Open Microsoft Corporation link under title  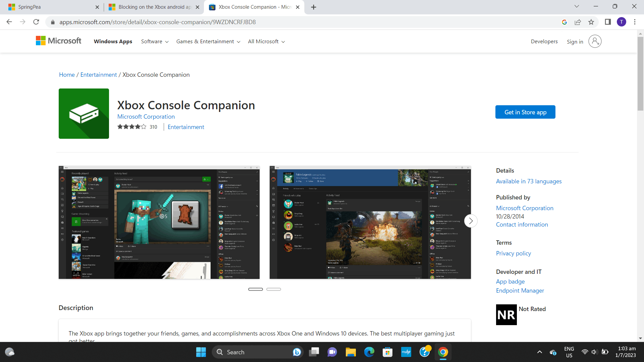tap(146, 117)
